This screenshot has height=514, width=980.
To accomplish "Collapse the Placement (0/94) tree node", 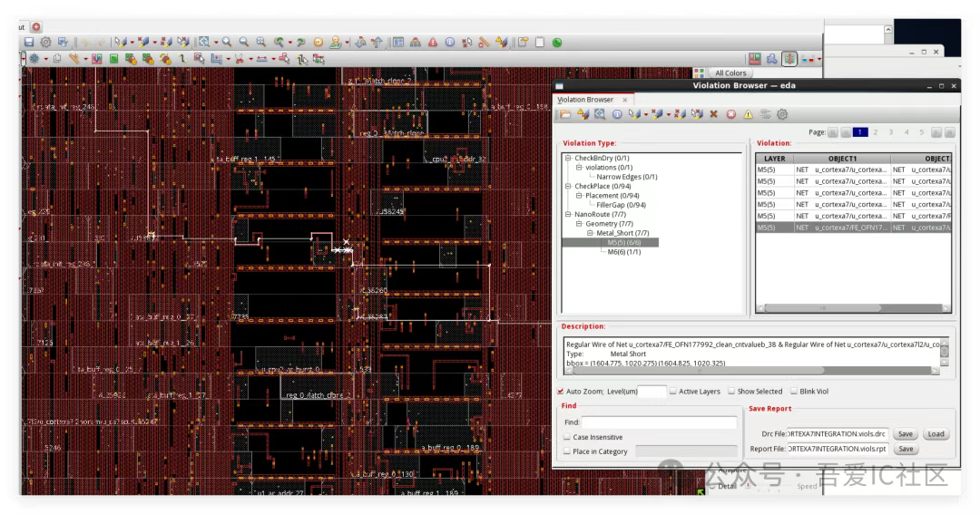I will pos(579,196).
